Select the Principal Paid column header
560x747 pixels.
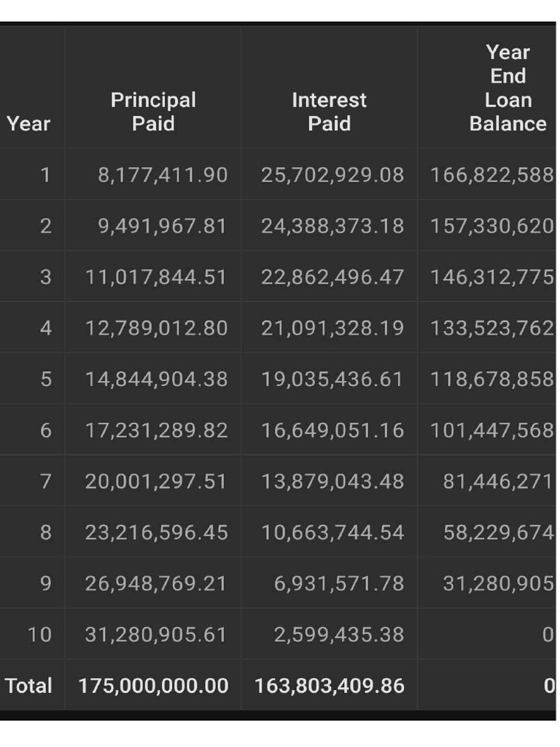pyautogui.click(x=153, y=112)
